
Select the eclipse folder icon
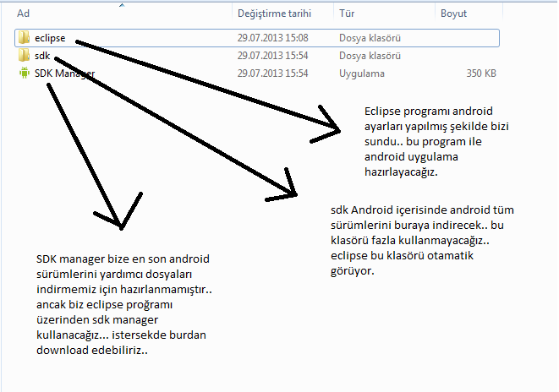(x=24, y=37)
